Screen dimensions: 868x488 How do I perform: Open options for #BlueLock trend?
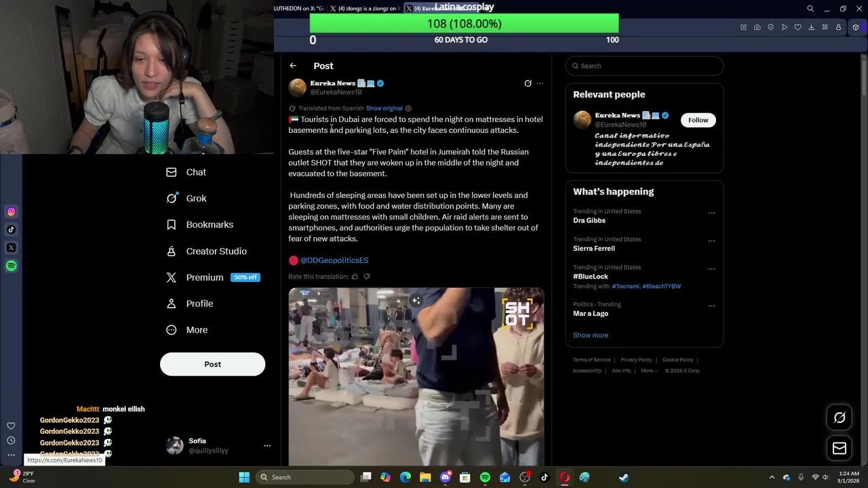pos(711,269)
